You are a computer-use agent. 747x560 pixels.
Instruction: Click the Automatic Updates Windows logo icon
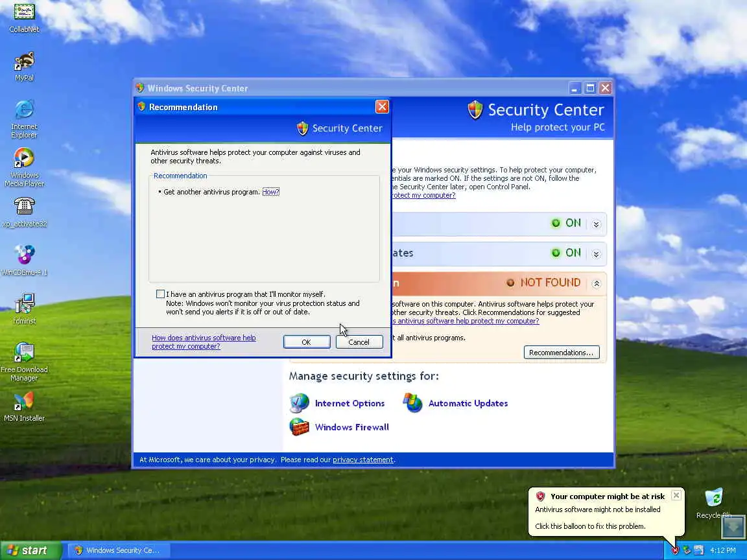[x=412, y=403]
